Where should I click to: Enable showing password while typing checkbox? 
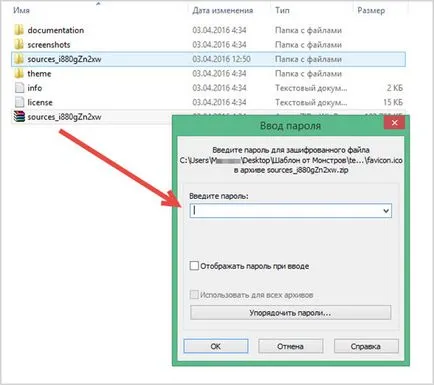[194, 266]
